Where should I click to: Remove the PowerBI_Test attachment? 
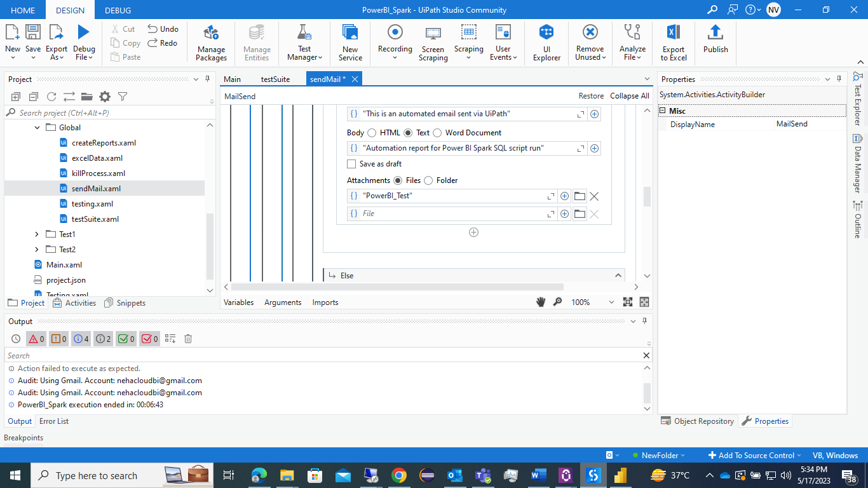point(594,196)
